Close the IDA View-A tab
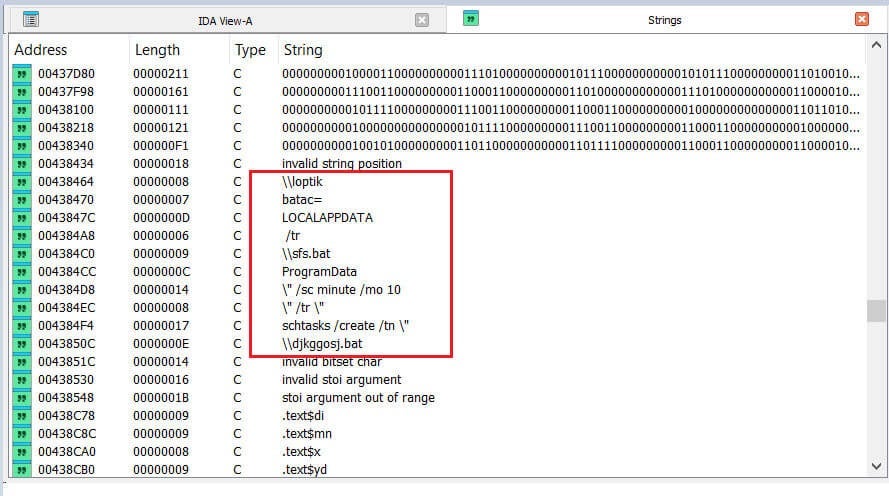The image size is (889, 496). click(422, 19)
